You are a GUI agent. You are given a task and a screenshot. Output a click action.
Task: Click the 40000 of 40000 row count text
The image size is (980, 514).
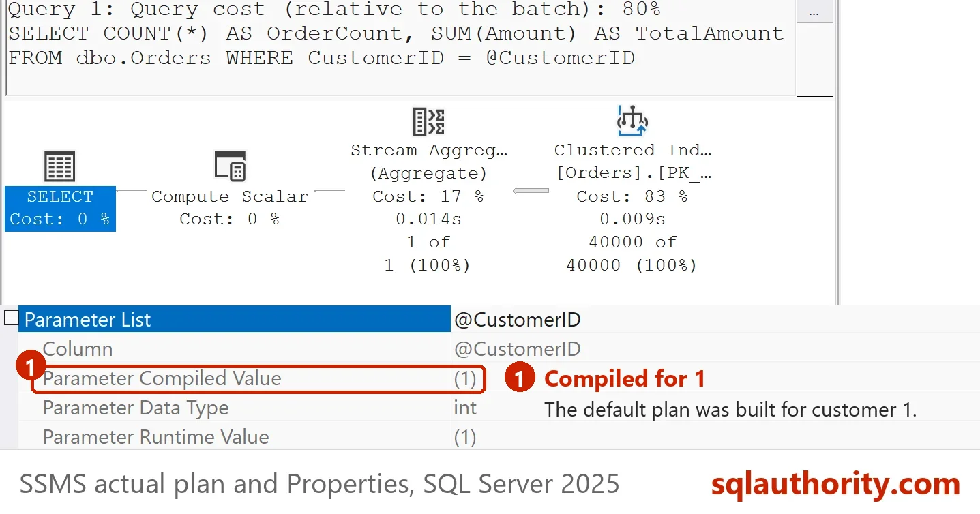point(632,254)
